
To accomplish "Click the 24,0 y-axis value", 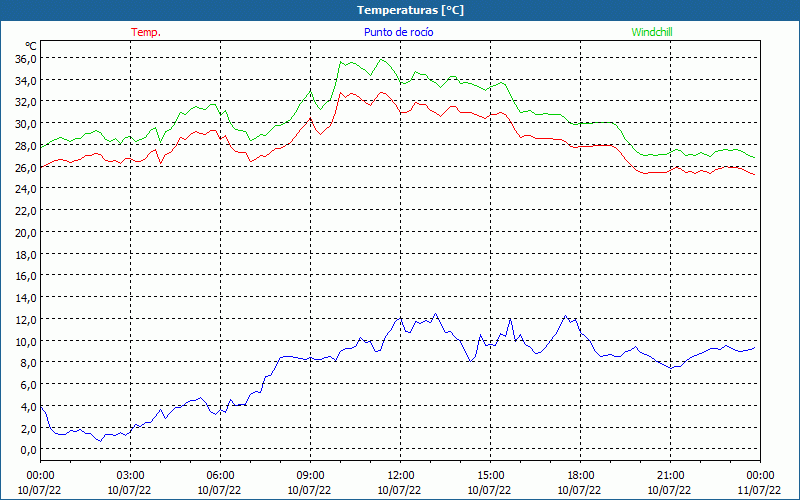I will tap(26, 189).
